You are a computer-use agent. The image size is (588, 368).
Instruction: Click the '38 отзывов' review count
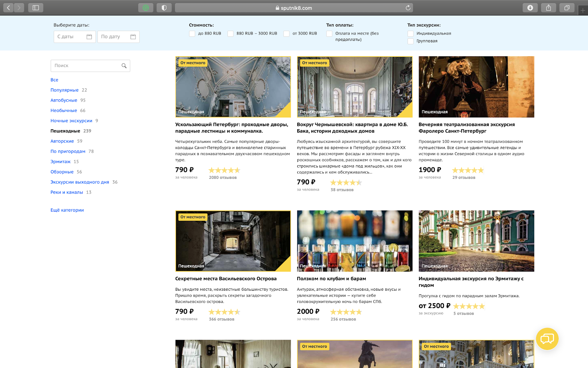click(342, 190)
